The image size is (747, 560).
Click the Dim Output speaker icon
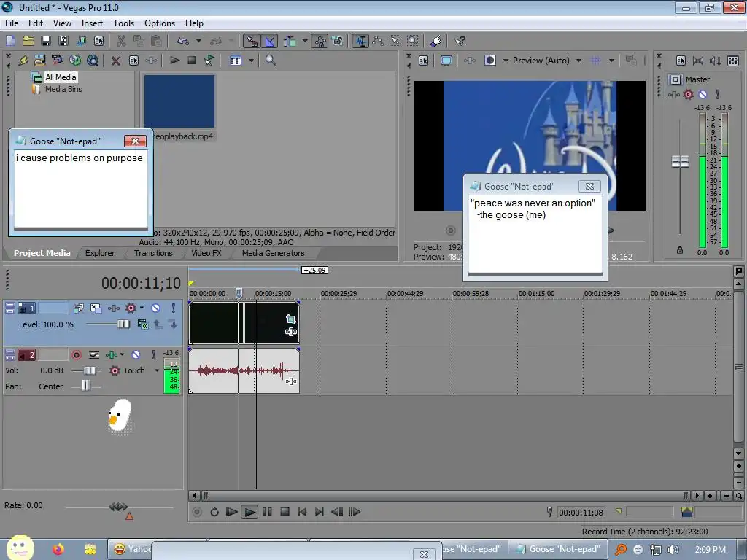pyautogui.click(x=715, y=61)
